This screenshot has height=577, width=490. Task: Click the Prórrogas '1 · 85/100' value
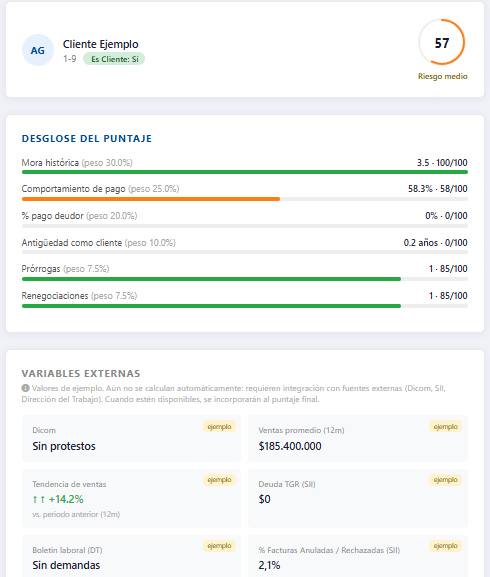[x=448, y=269]
